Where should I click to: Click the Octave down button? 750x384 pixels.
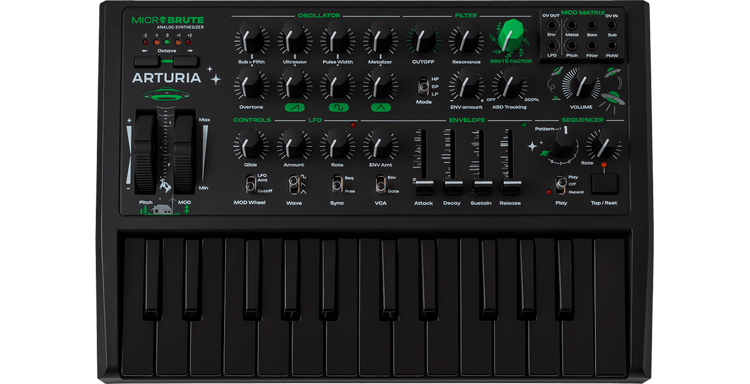(147, 61)
